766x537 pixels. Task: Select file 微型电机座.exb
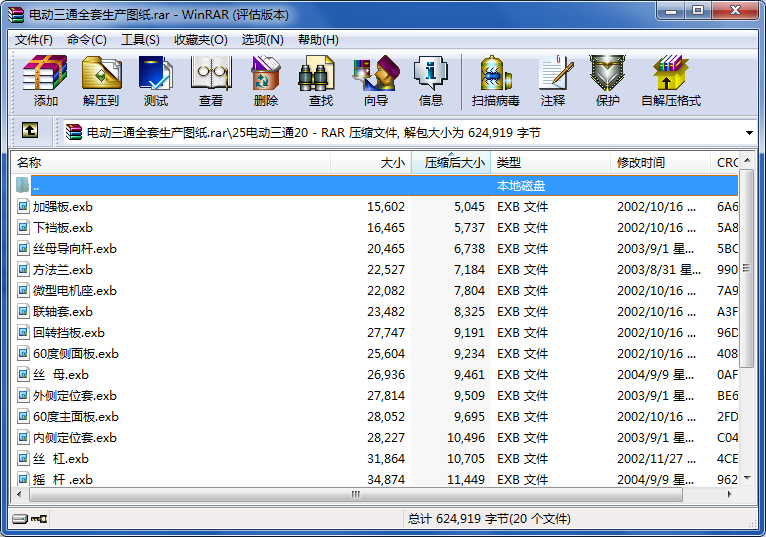point(75,291)
